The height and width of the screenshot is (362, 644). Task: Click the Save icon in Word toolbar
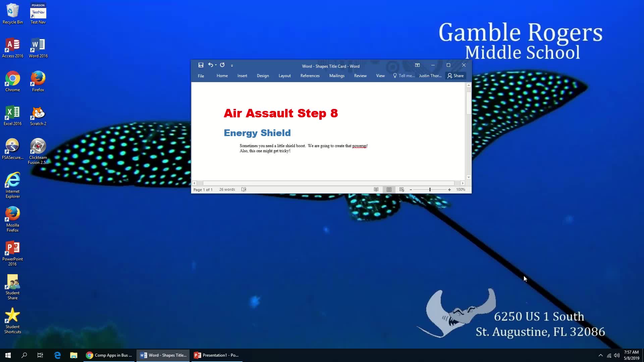tap(201, 65)
